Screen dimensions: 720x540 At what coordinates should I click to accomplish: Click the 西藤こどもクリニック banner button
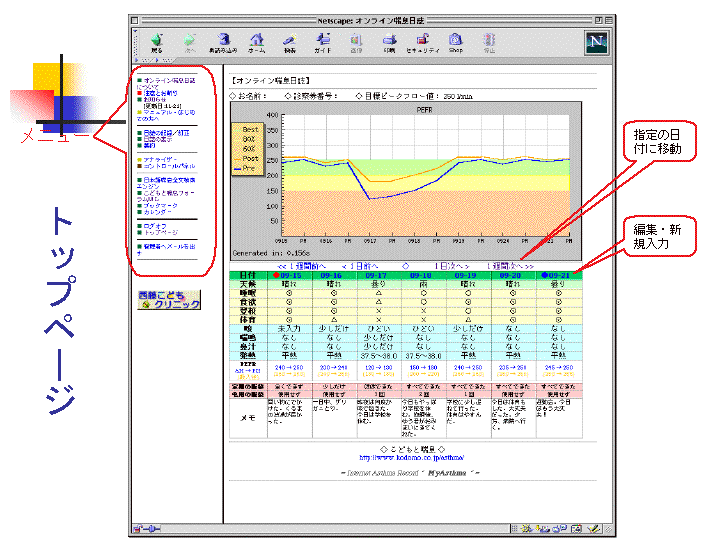[170, 299]
